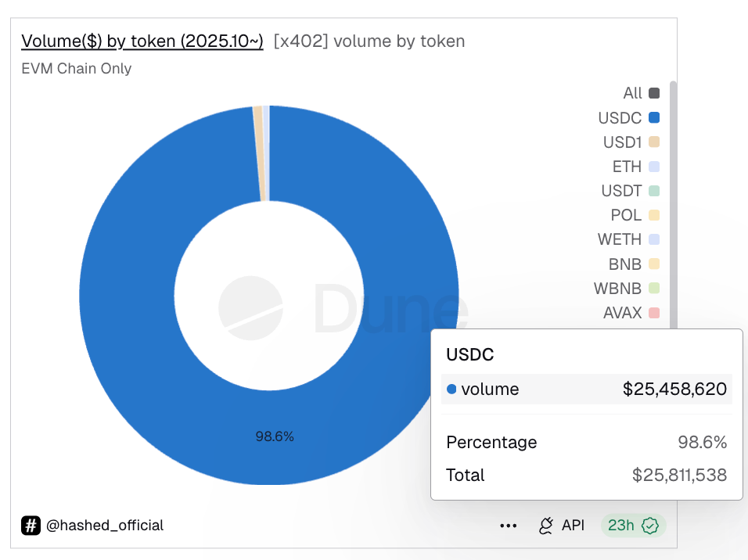
Task: Click the 98.6% USDC donut segment
Action: (274, 436)
